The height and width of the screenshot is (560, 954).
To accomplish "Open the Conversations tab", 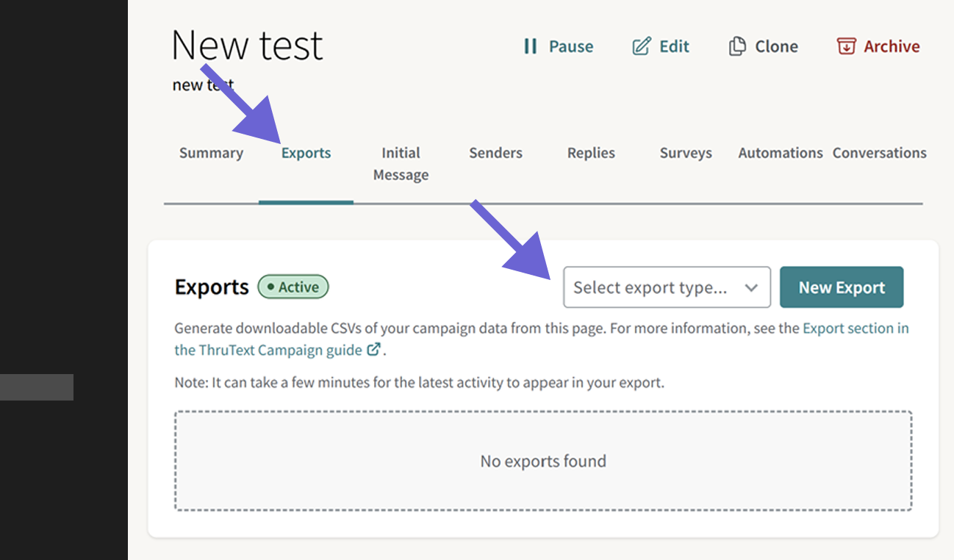I will pyautogui.click(x=879, y=153).
